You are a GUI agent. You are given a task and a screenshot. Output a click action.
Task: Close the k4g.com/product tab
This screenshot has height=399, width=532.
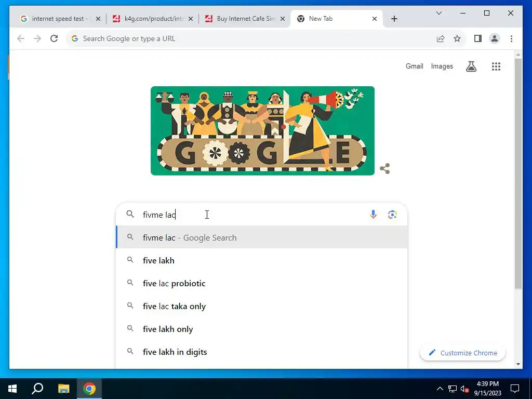tap(191, 19)
